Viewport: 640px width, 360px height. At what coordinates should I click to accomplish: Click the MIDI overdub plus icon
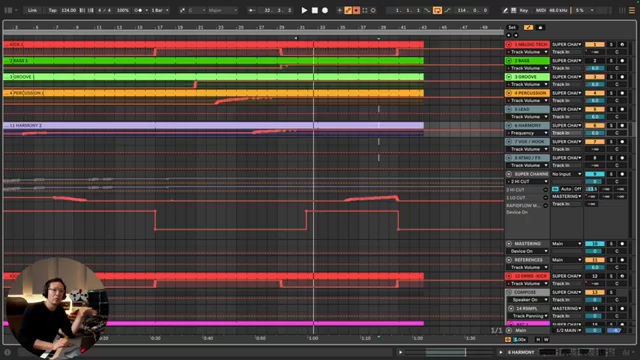[x=340, y=10]
